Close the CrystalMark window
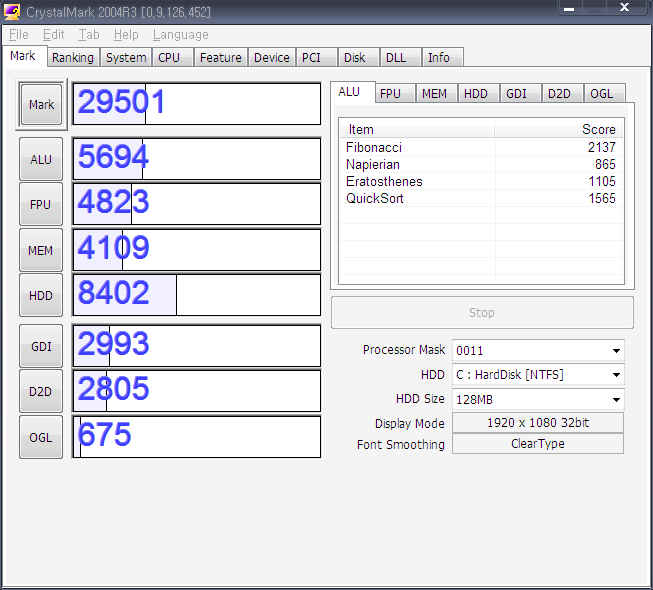 pos(624,7)
